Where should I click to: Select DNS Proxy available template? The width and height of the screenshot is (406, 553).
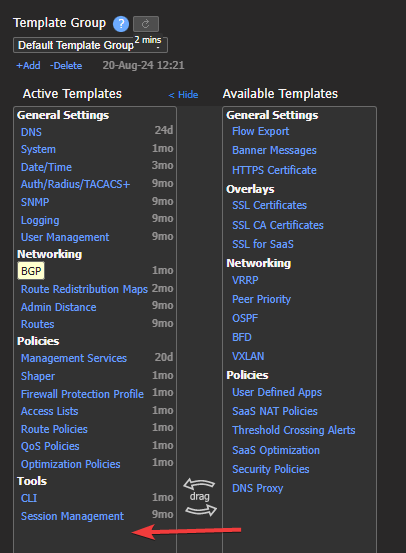[x=257, y=488]
